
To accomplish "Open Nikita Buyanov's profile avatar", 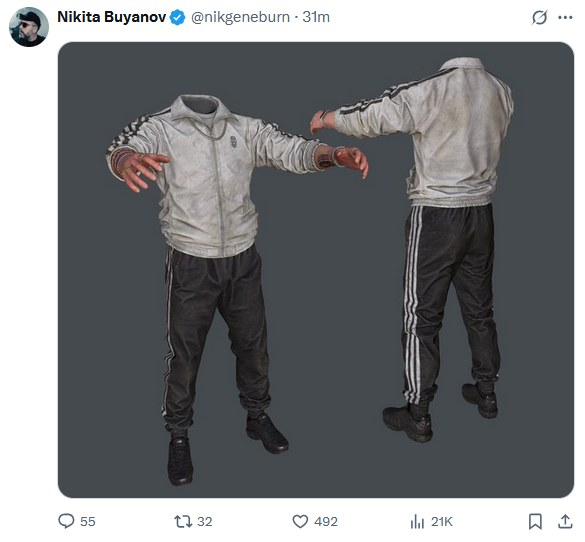I will pos(29,27).
